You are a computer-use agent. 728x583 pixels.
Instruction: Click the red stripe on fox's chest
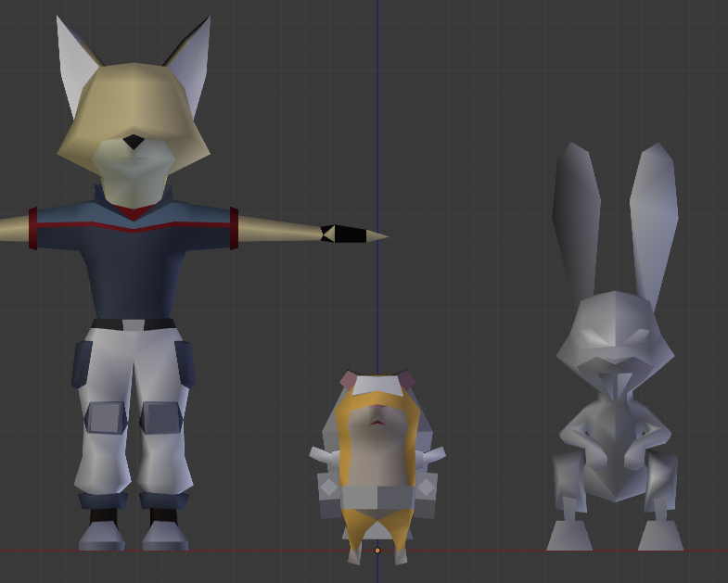tap(134, 223)
